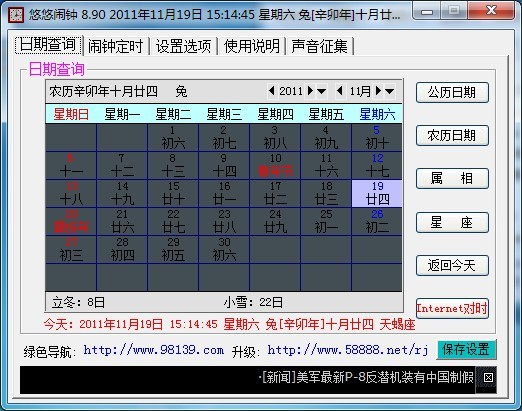
Task: Click the 农历日期 button
Action: click(452, 135)
